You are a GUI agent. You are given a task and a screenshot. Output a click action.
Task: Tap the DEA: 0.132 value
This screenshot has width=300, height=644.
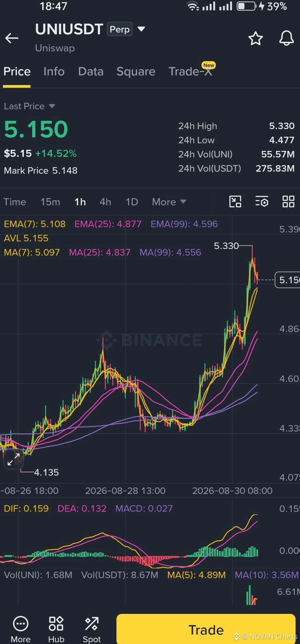(x=82, y=508)
